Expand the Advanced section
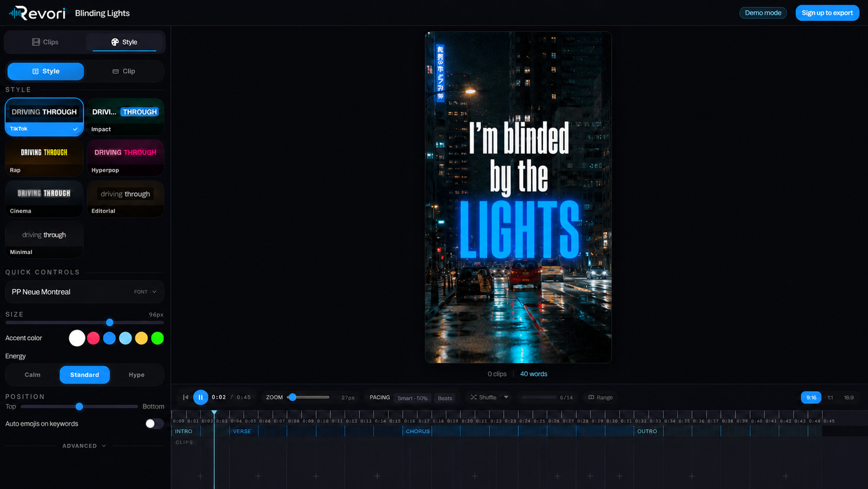868x489 pixels. point(84,446)
